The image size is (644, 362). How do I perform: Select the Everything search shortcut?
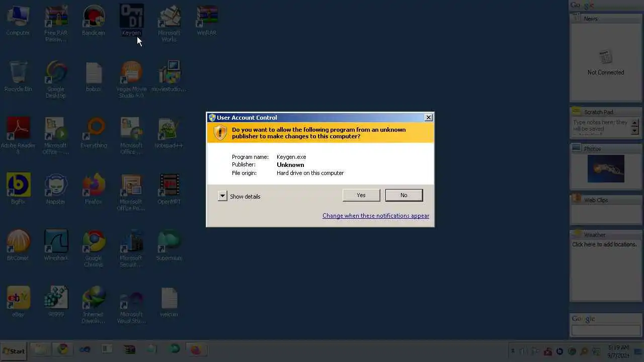[x=94, y=133]
